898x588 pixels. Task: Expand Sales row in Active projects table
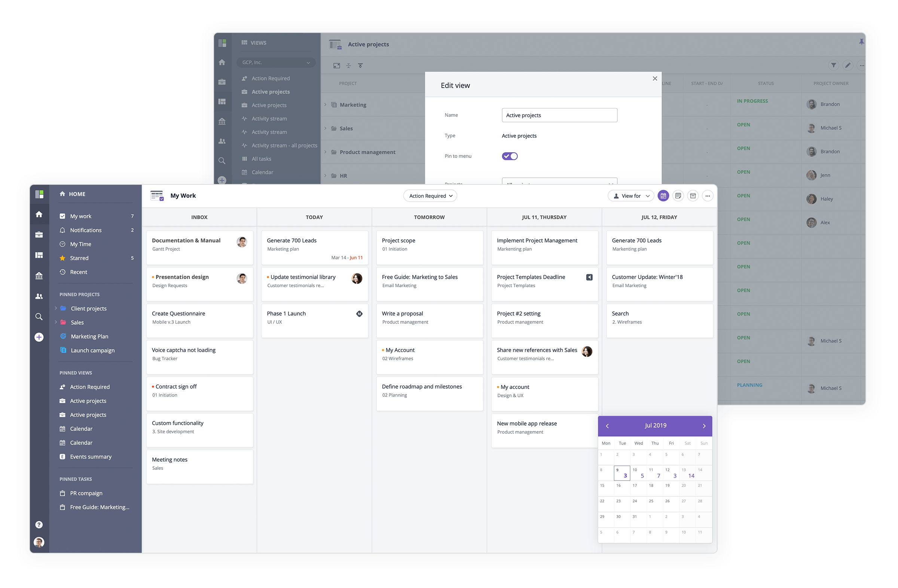pyautogui.click(x=325, y=128)
